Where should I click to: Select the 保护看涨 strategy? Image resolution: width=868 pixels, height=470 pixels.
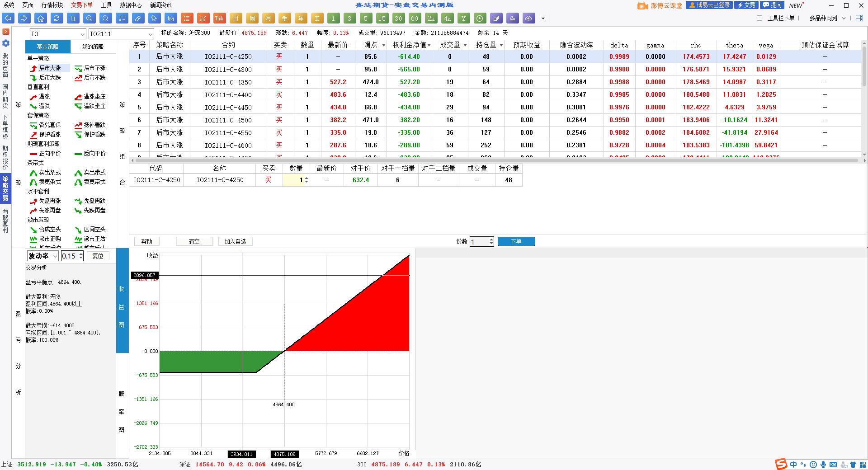45,135
